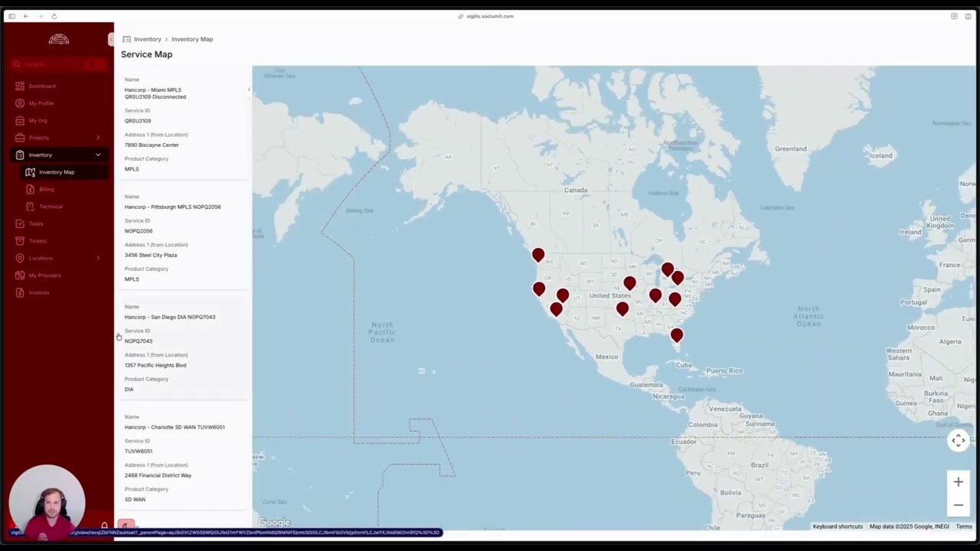Collapse the service list panel arrow

pyautogui.click(x=249, y=90)
